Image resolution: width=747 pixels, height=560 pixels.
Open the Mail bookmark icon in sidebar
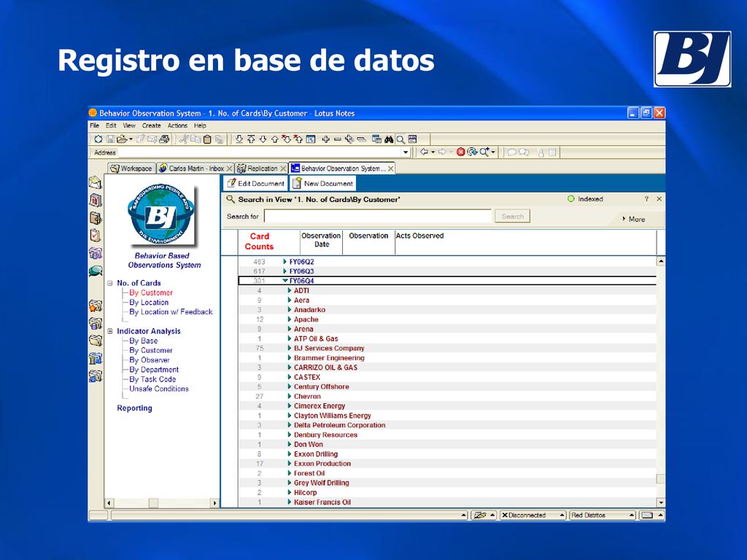(x=96, y=182)
